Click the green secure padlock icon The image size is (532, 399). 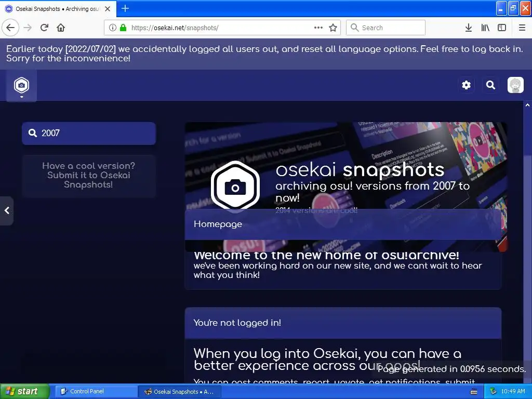(123, 28)
